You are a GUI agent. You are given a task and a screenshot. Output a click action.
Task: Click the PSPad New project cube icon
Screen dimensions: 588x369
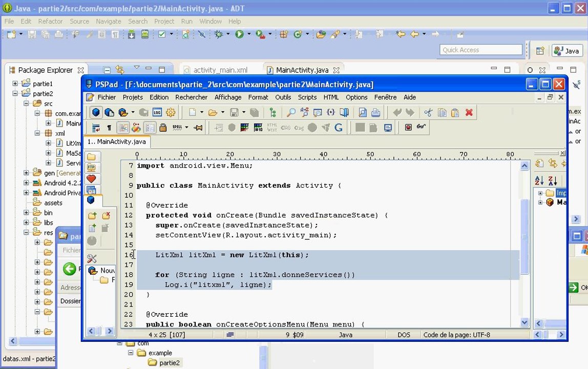click(96, 112)
